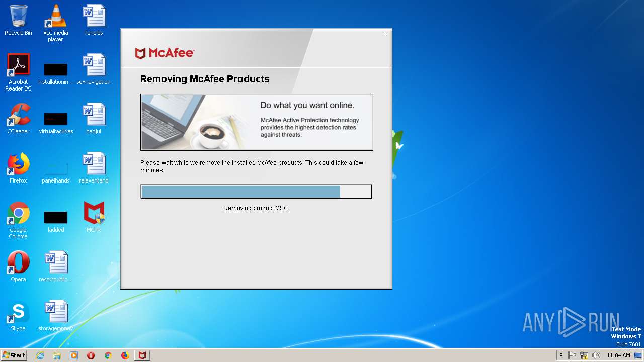Open the media player taskbar icon
This screenshot has height=362, width=644.
pyautogui.click(x=74, y=355)
